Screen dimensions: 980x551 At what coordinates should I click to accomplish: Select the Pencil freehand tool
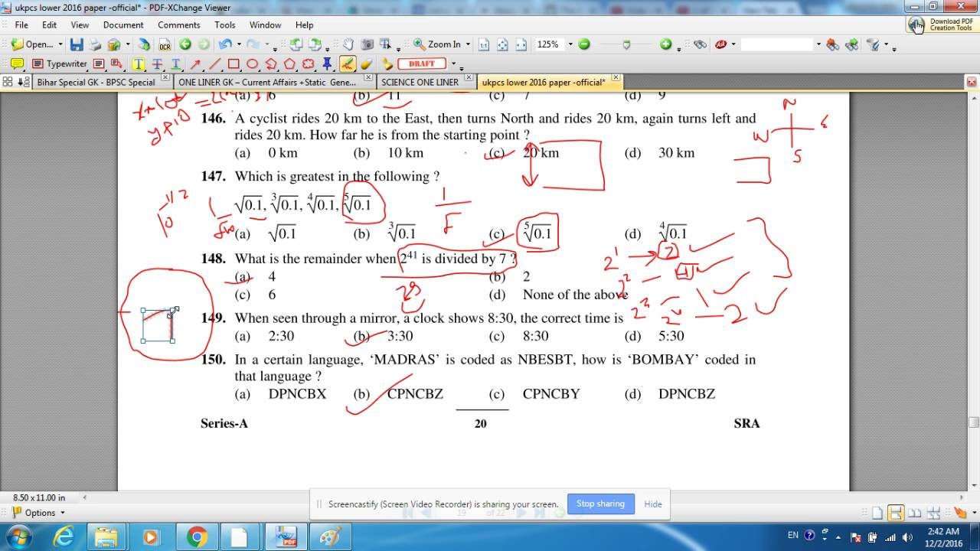tap(348, 64)
